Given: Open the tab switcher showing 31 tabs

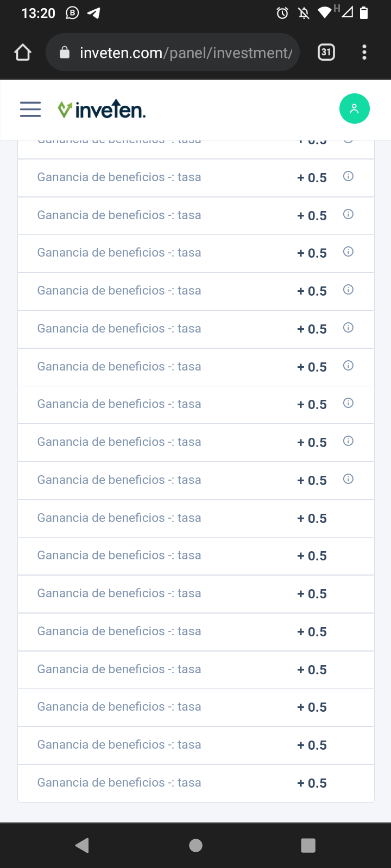Looking at the screenshot, I should pos(326,52).
